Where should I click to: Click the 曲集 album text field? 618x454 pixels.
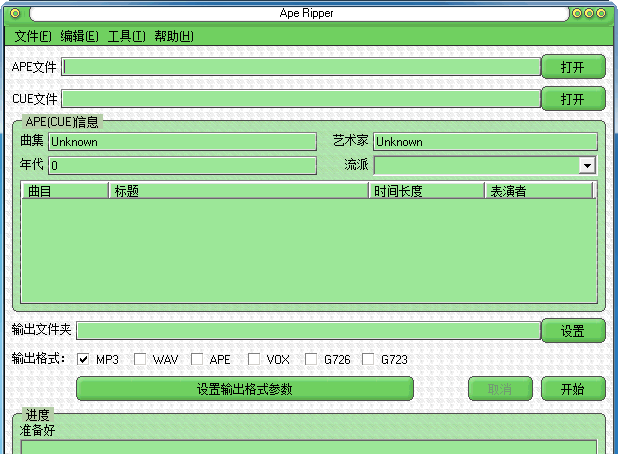pyautogui.click(x=182, y=142)
